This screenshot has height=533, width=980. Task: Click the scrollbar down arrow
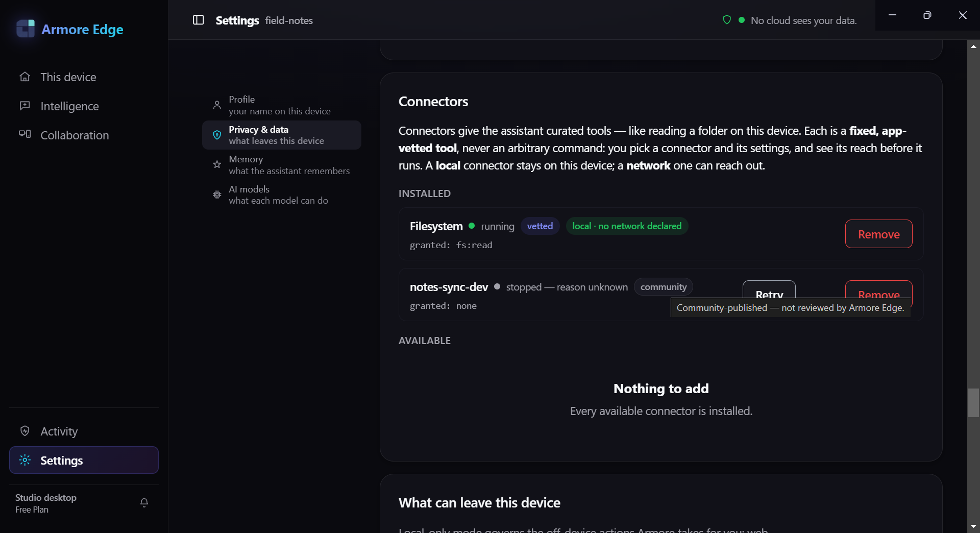point(973,526)
